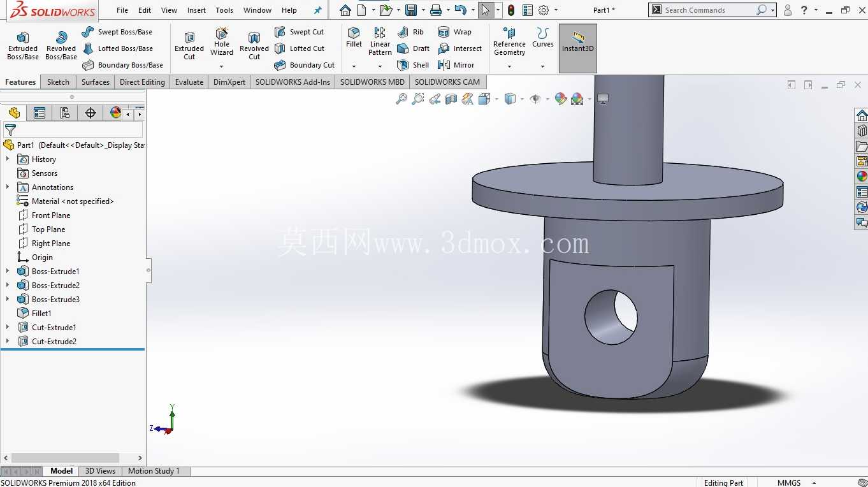868x487 pixels.
Task: Open the Curves tool
Action: [543, 38]
